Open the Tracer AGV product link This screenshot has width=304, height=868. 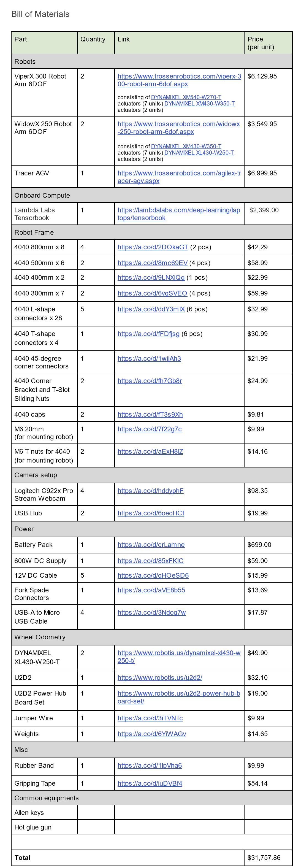pos(179,173)
